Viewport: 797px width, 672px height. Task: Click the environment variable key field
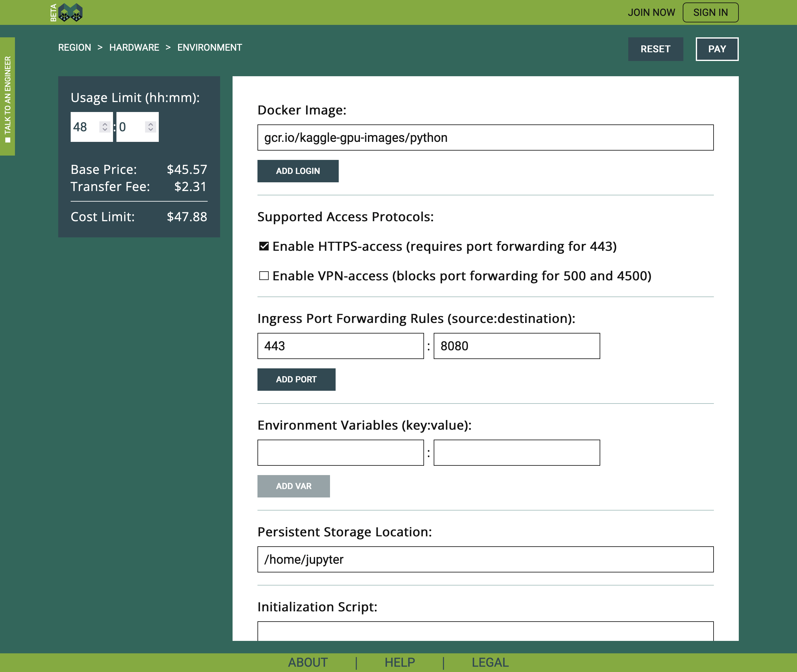(340, 453)
